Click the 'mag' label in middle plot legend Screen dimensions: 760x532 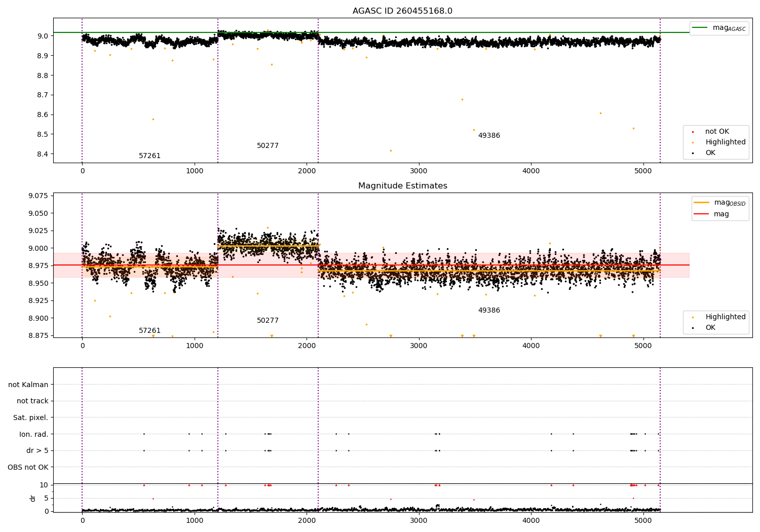(x=721, y=214)
